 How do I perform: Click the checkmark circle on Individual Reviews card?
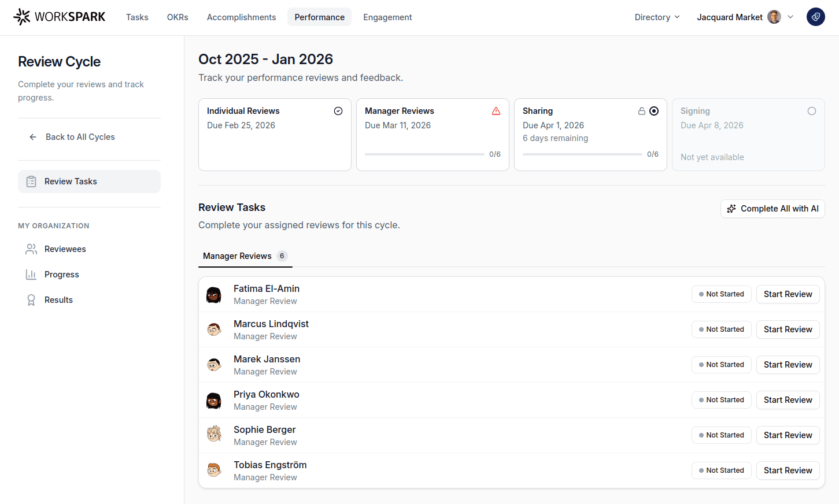[x=338, y=110]
